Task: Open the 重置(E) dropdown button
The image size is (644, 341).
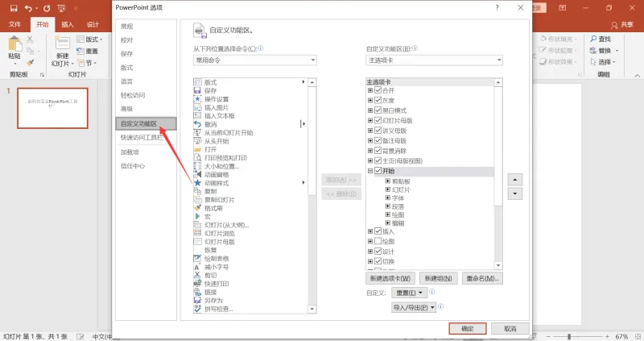Action: click(x=410, y=293)
